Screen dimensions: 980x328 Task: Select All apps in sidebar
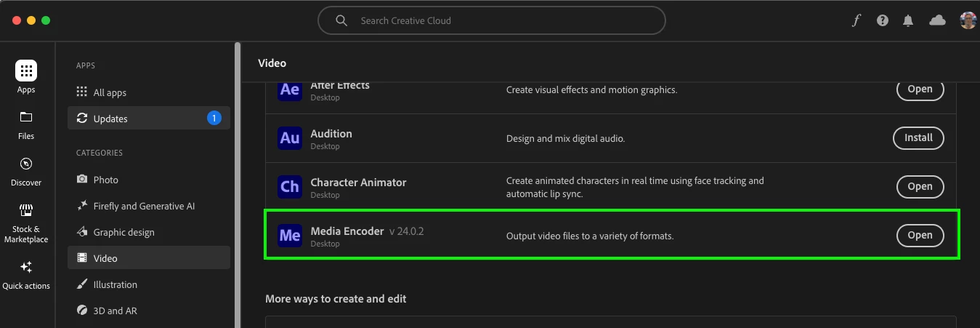[149, 92]
